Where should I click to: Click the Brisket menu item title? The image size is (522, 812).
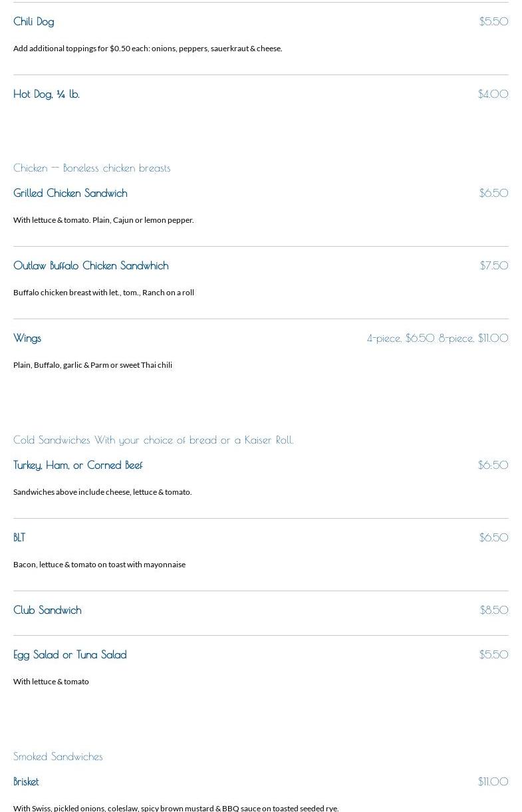(x=26, y=781)
